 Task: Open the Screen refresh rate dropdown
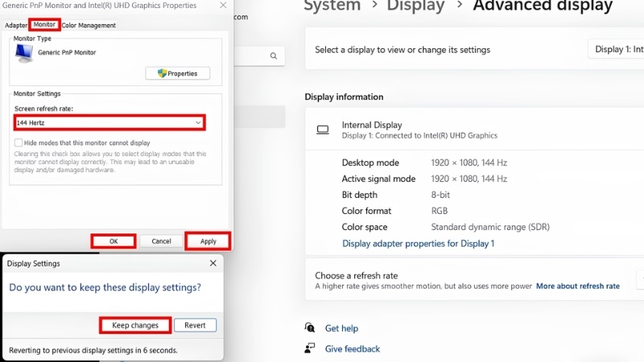pyautogui.click(x=109, y=123)
